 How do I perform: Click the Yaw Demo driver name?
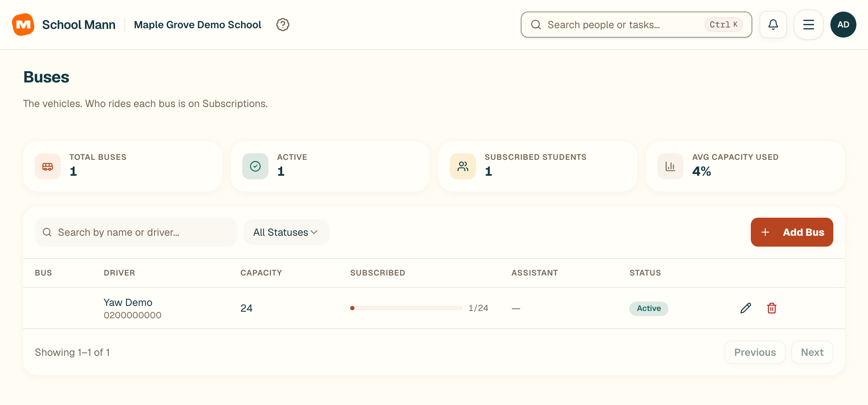(x=128, y=302)
